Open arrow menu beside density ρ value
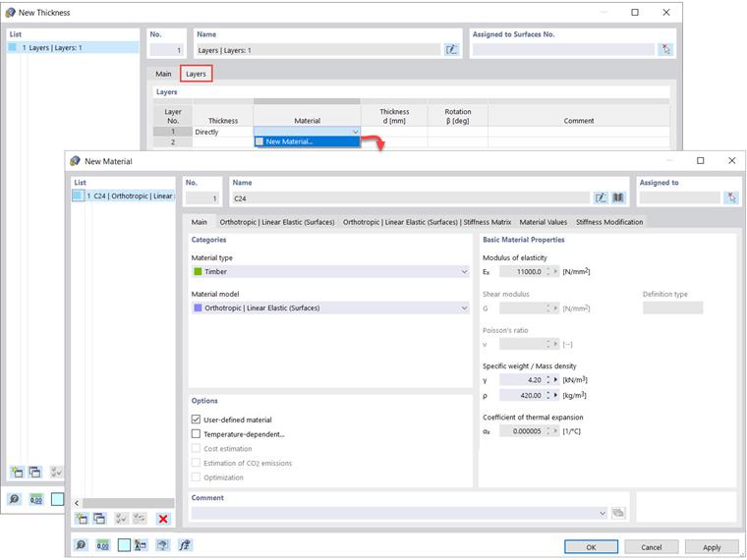 point(555,395)
